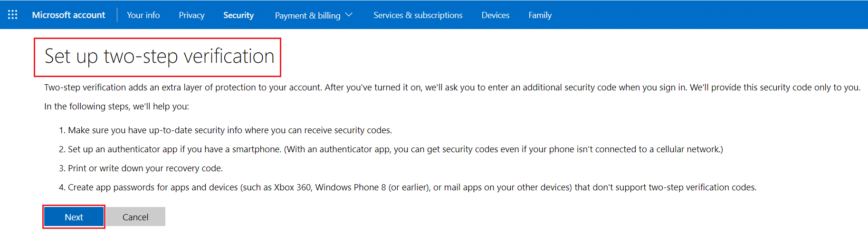The height and width of the screenshot is (246, 868).
Task: Open the app launcher waffle icon
Action: coord(13,15)
